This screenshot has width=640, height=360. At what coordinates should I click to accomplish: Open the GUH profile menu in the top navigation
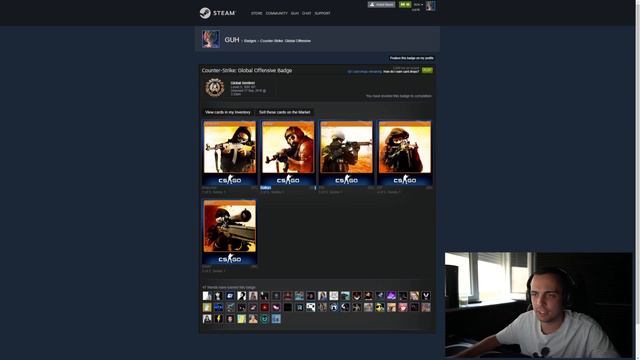tap(295, 13)
